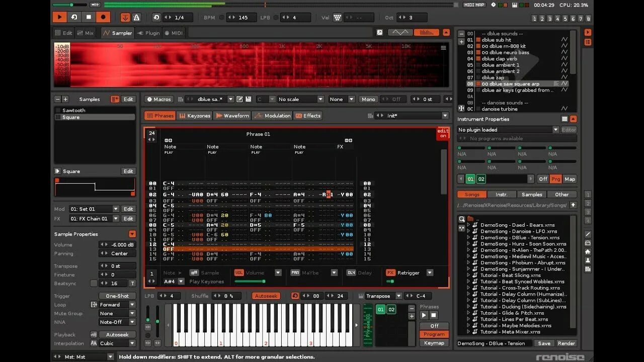644x362 pixels.
Task: Toggle the Autoseek button below phrase editor
Action: coord(266,296)
